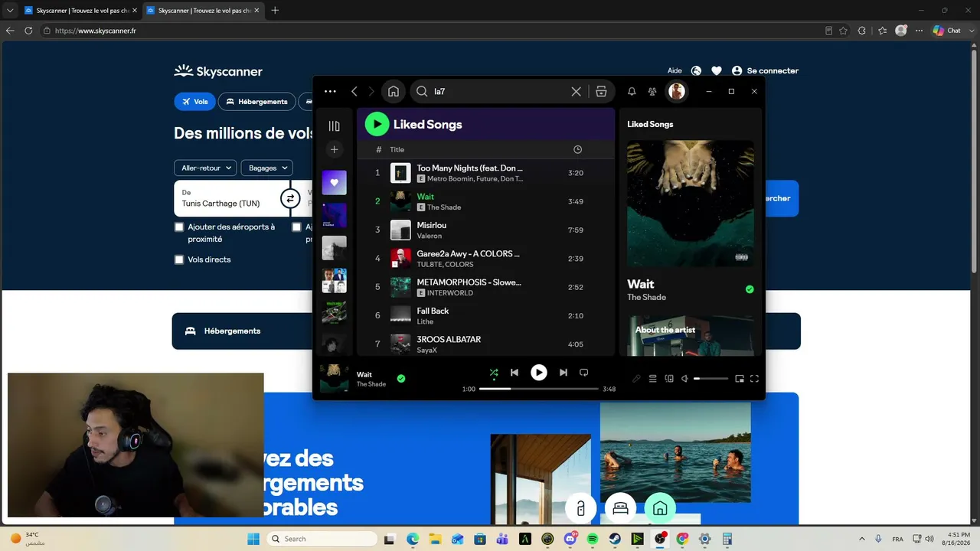Screen dimensions: 980x551
Task: Open Spotify from the Windows taskbar
Action: tap(592, 539)
